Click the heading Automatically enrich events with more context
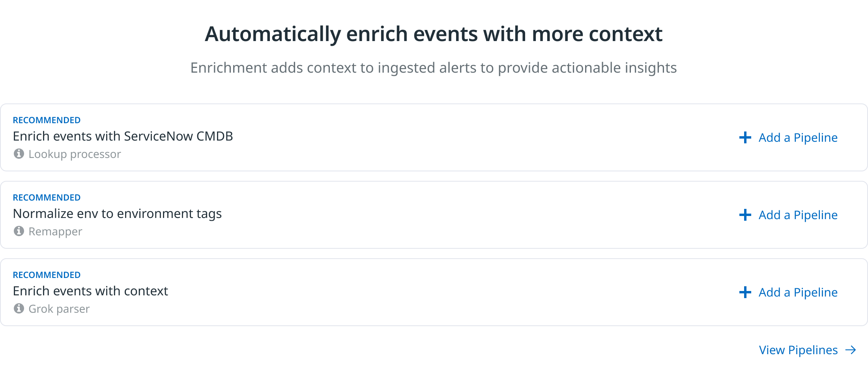The height and width of the screenshot is (383, 868). (x=434, y=34)
